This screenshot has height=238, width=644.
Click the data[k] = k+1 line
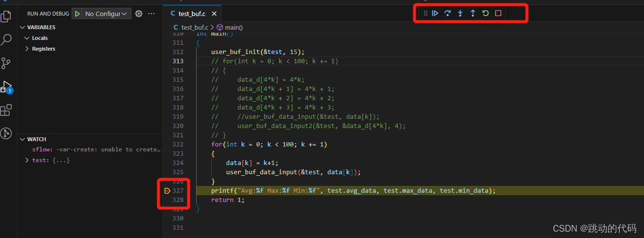[252, 163]
